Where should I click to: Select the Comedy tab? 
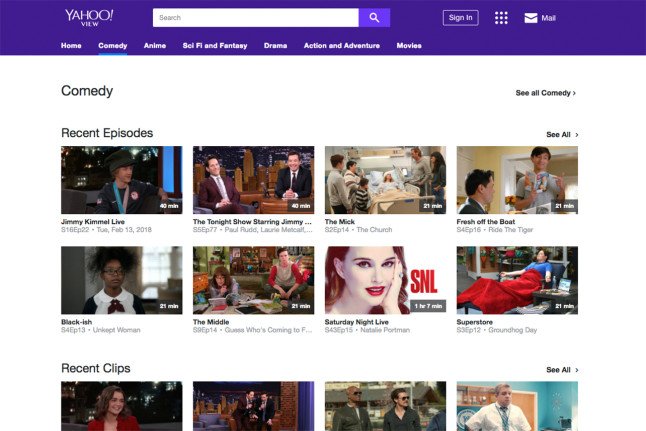point(112,46)
